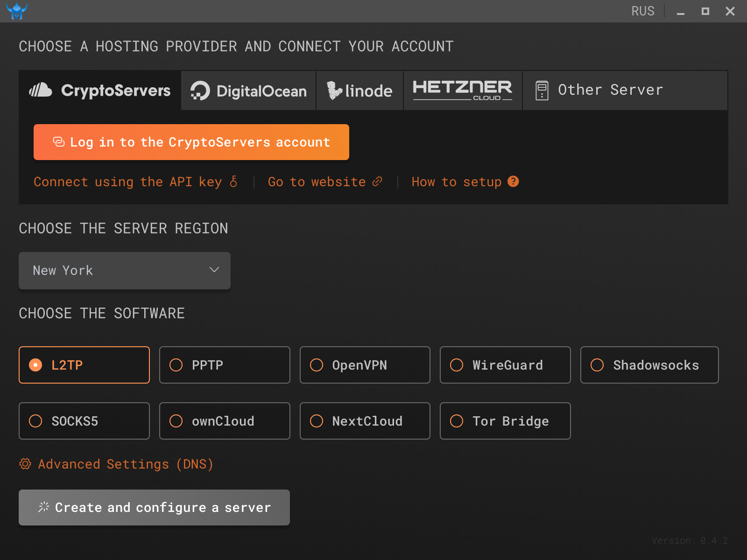Pick the Shadowsocks software option
Image resolution: width=747 pixels, height=560 pixels.
point(649,365)
